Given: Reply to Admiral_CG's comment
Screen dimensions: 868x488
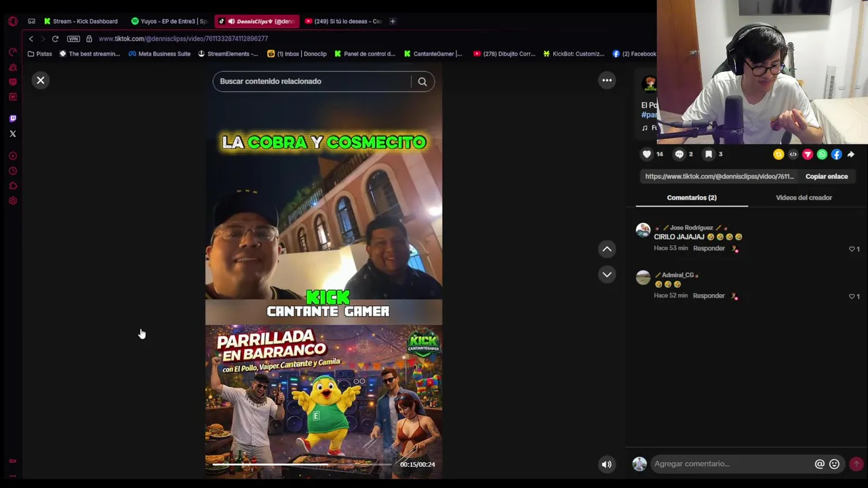Looking at the screenshot, I should 709,296.
